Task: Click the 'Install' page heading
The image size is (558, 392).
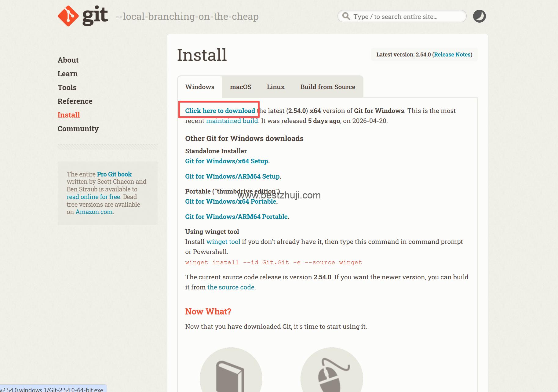Action: pyautogui.click(x=202, y=55)
